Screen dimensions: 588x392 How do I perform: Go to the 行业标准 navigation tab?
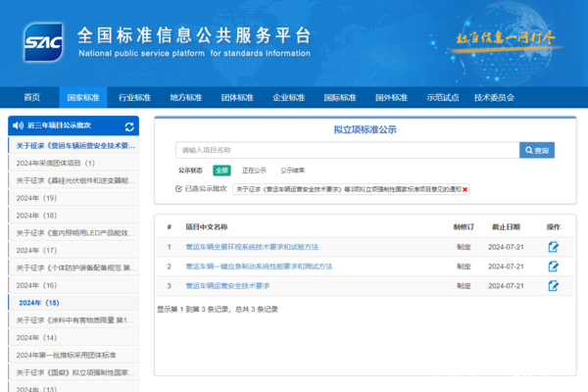point(134,98)
